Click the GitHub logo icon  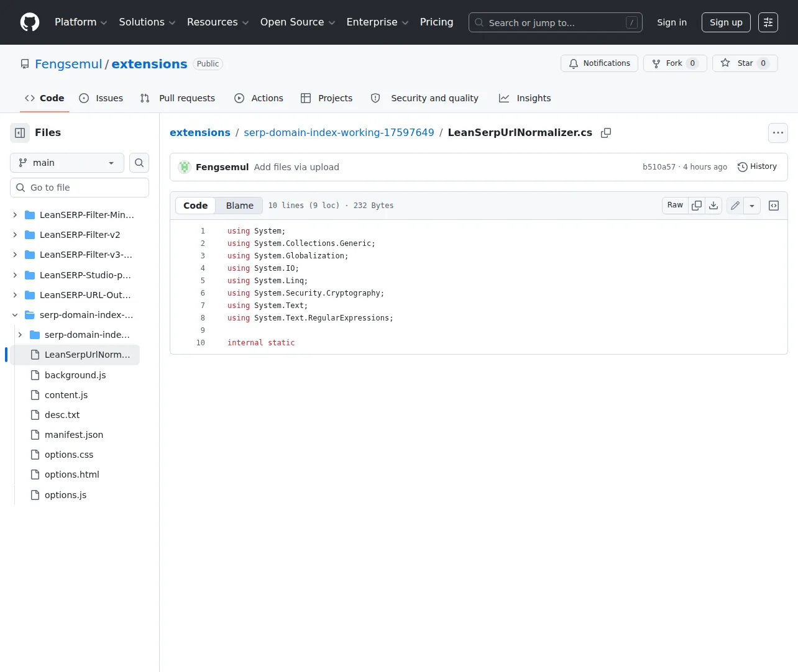coord(30,22)
